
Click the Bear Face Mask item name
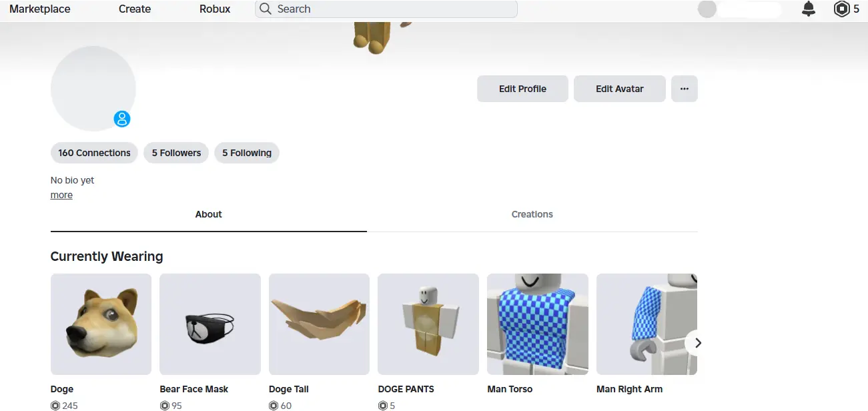[x=194, y=389]
